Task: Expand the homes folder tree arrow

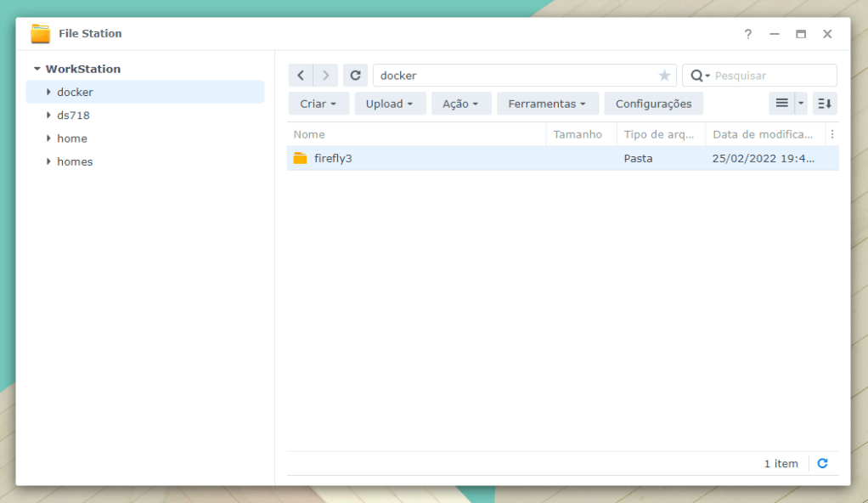Action: point(48,161)
